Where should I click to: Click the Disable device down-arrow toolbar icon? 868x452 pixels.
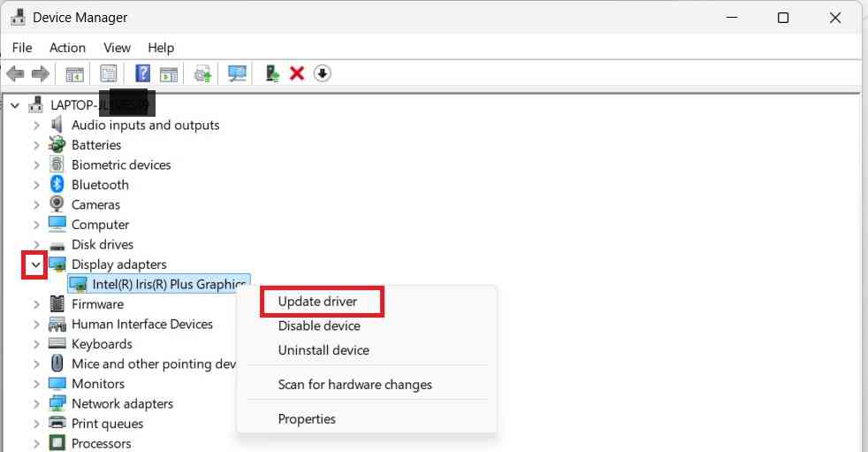point(322,73)
